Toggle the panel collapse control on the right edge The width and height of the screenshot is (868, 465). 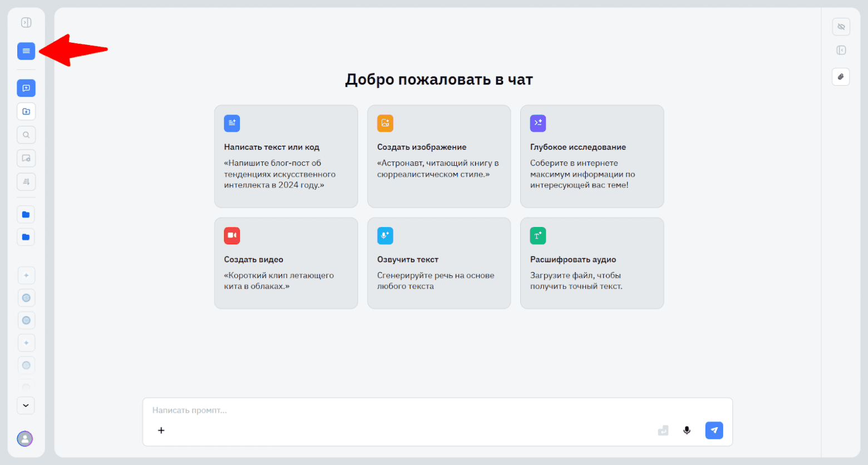tap(841, 50)
